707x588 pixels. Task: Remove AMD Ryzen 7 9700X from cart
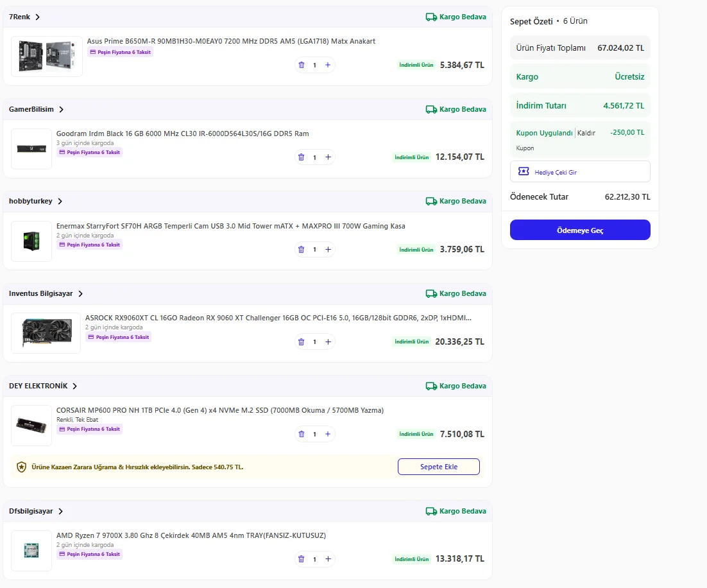coord(301,559)
